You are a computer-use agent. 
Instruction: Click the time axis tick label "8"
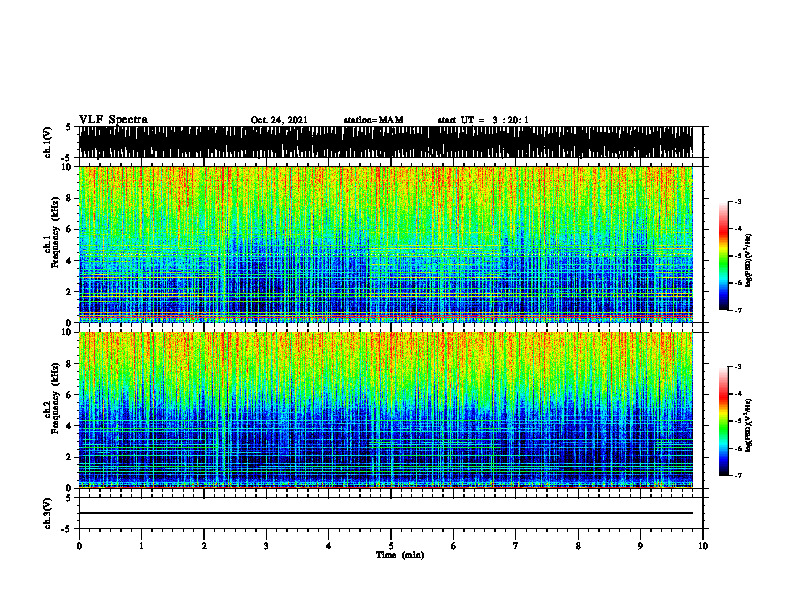578,546
